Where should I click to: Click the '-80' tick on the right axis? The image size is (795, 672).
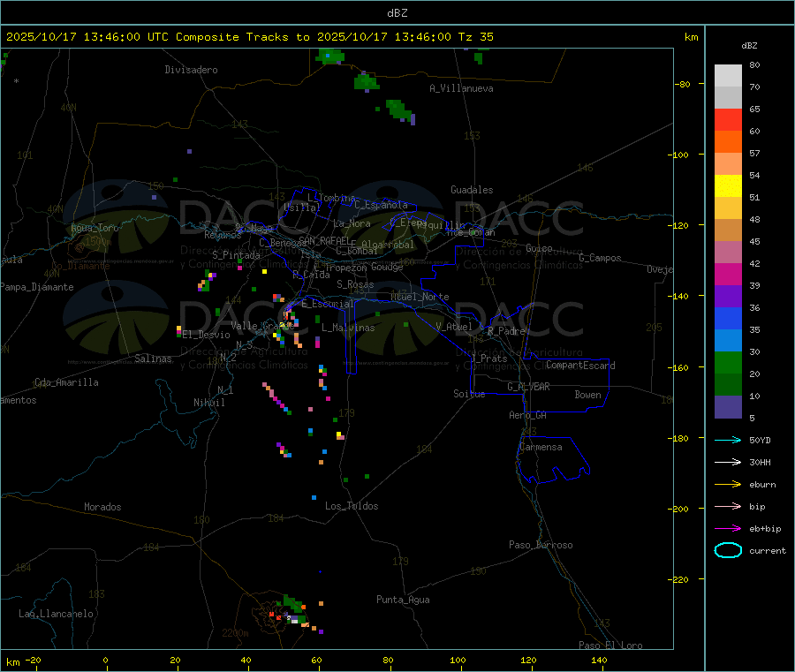tap(683, 84)
